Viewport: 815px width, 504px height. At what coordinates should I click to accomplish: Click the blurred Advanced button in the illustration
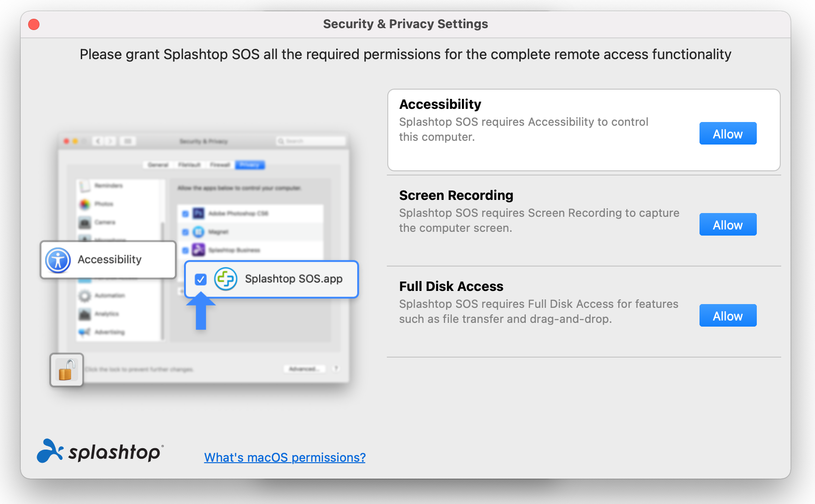[x=303, y=369]
